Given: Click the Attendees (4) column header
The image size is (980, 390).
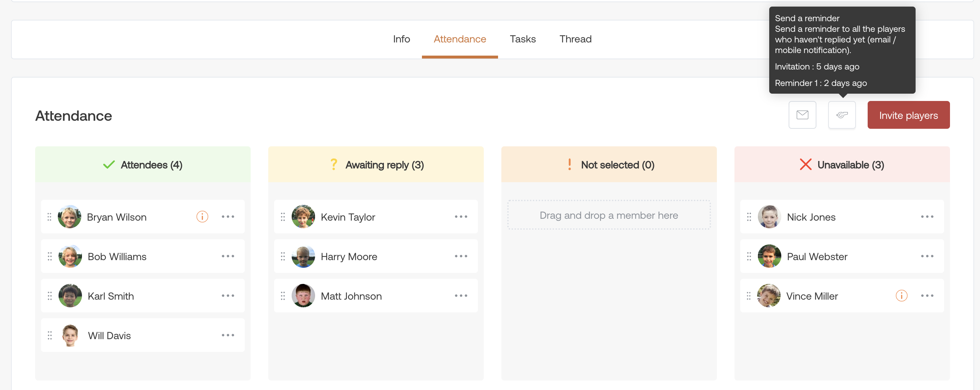Looking at the screenshot, I should coord(143,164).
